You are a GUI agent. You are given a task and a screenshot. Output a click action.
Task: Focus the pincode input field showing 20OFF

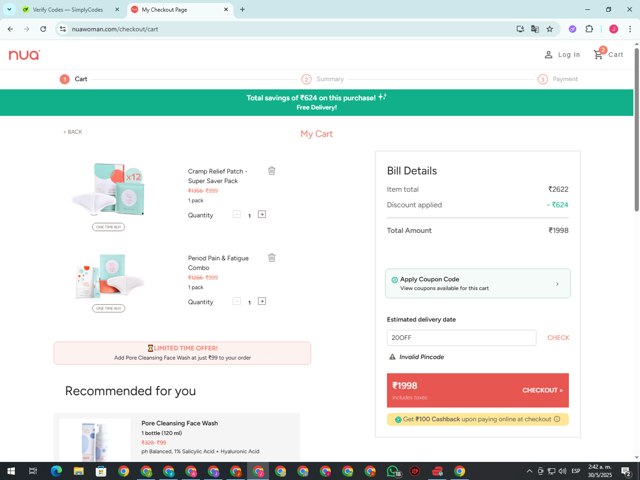point(461,338)
